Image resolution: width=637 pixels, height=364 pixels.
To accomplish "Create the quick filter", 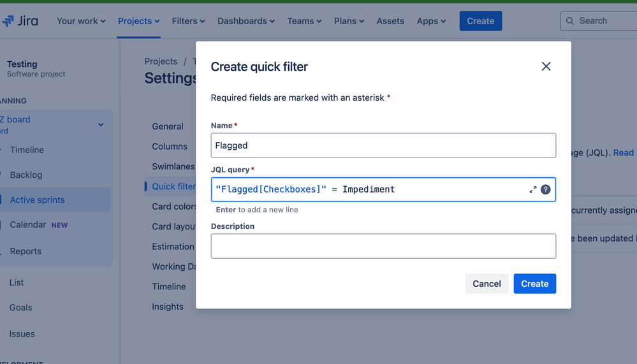I will pyautogui.click(x=534, y=284).
